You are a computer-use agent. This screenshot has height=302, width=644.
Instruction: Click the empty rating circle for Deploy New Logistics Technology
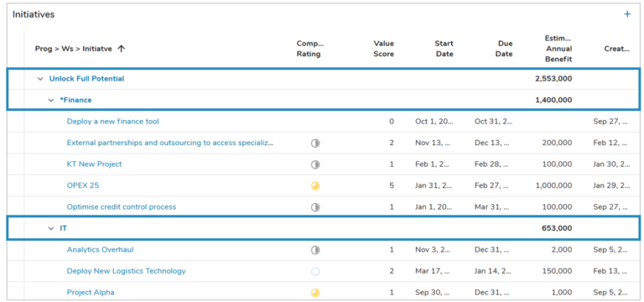coord(315,271)
